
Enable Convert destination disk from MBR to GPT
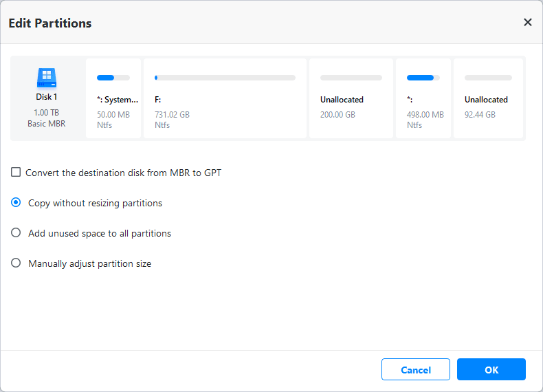[x=16, y=173]
